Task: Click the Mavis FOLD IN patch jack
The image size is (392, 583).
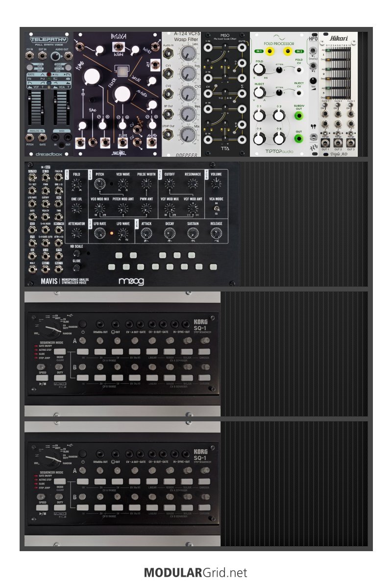Action: (x=58, y=178)
